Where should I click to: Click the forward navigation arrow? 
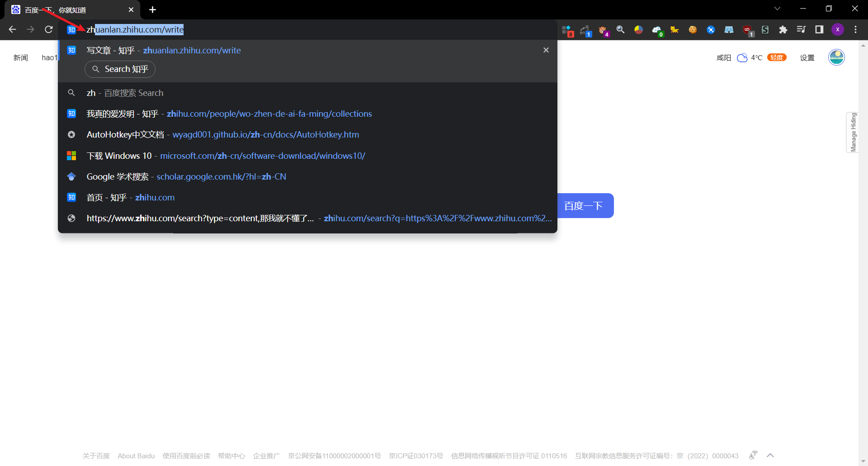[30, 29]
